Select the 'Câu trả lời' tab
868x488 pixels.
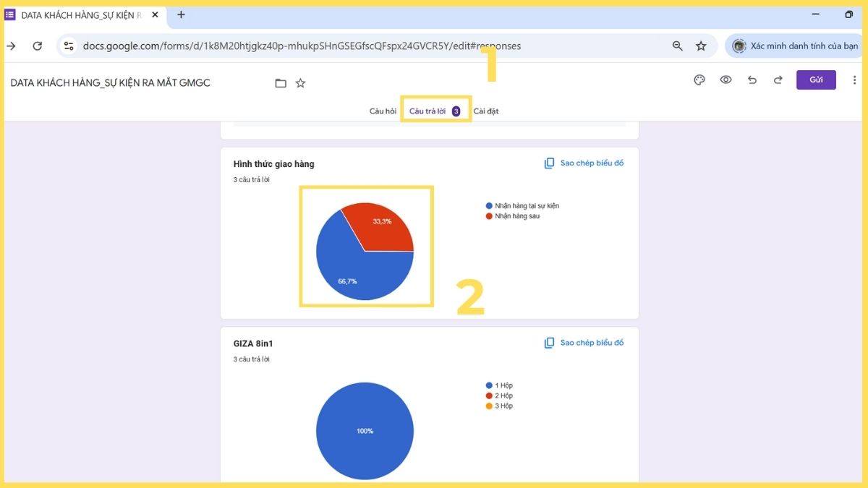(x=429, y=111)
